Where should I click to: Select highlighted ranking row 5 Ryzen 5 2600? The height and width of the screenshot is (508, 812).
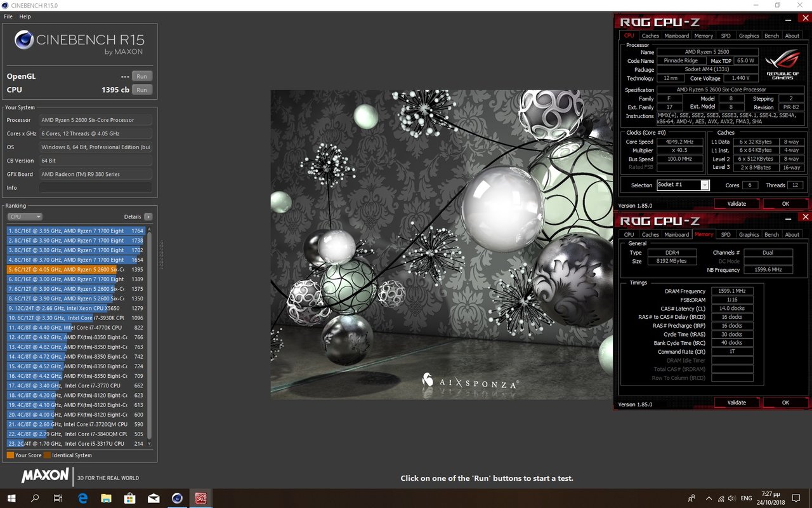[x=76, y=270]
